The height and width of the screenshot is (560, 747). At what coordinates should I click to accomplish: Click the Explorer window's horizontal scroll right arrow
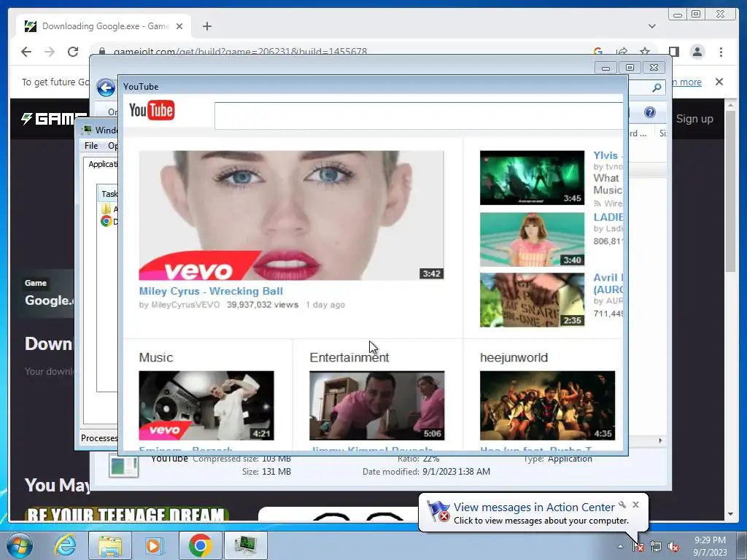point(660,440)
